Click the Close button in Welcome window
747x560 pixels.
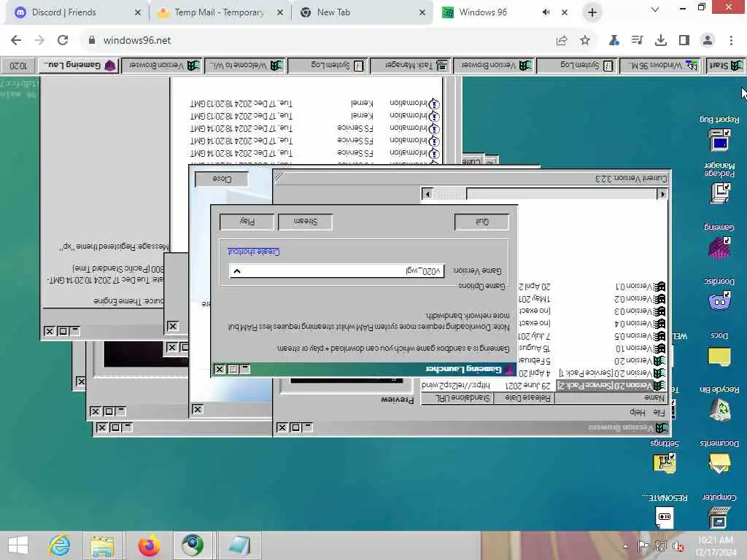coord(222,179)
